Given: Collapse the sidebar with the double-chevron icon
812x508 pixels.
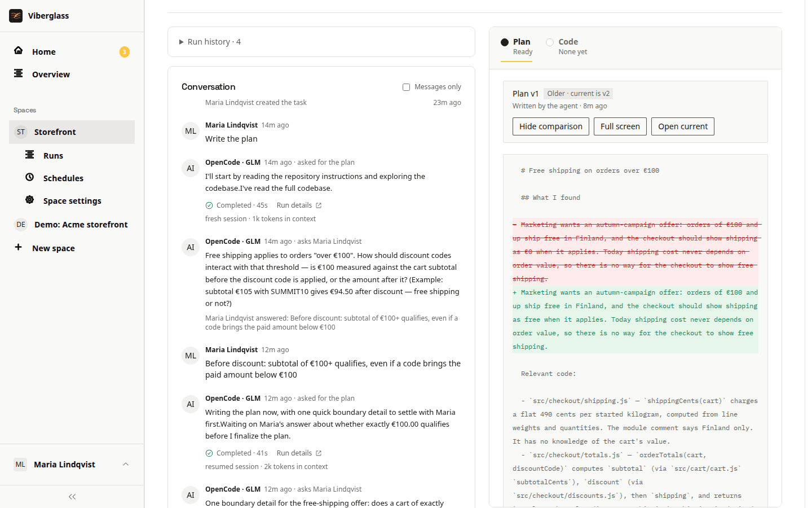Looking at the screenshot, I should pyautogui.click(x=72, y=497).
